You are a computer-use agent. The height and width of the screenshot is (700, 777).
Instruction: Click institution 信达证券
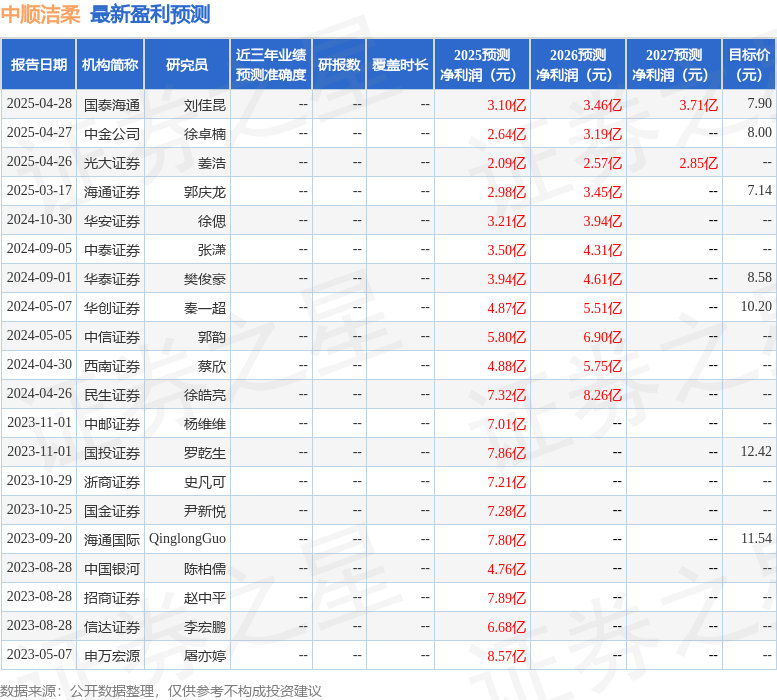click(x=112, y=627)
